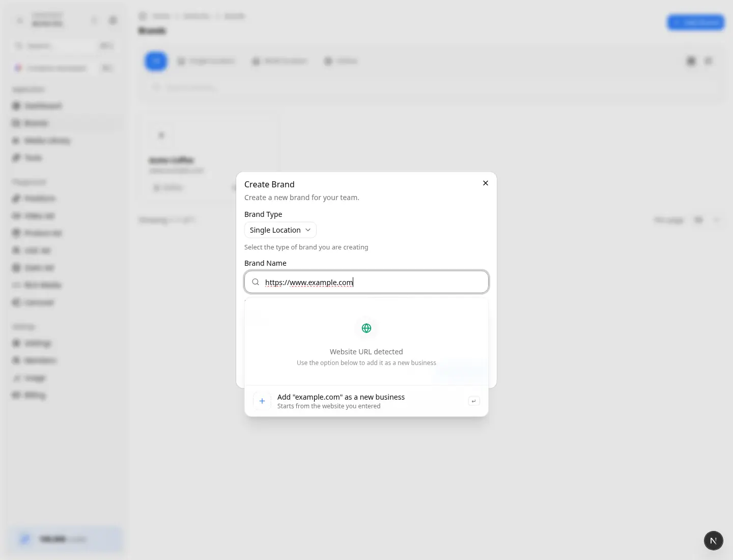Click the "Brand Type" field label
Viewport: 733px width, 560px height.
pos(263,214)
